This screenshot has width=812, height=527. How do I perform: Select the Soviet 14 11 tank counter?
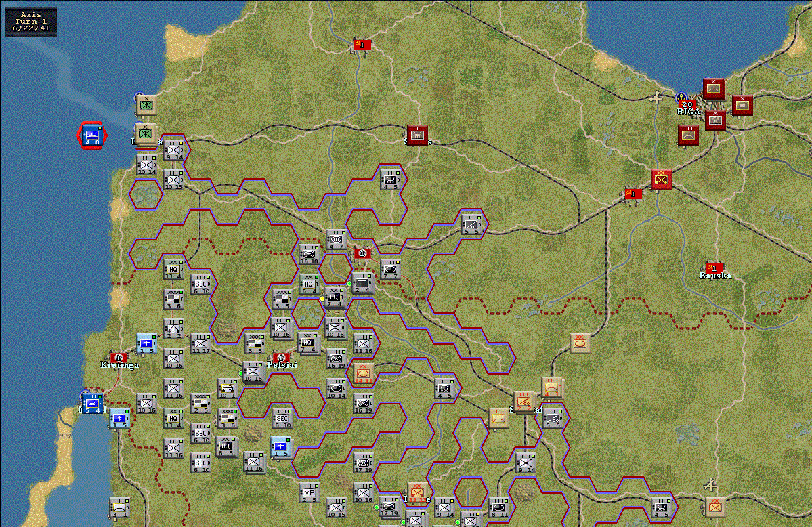click(363, 373)
